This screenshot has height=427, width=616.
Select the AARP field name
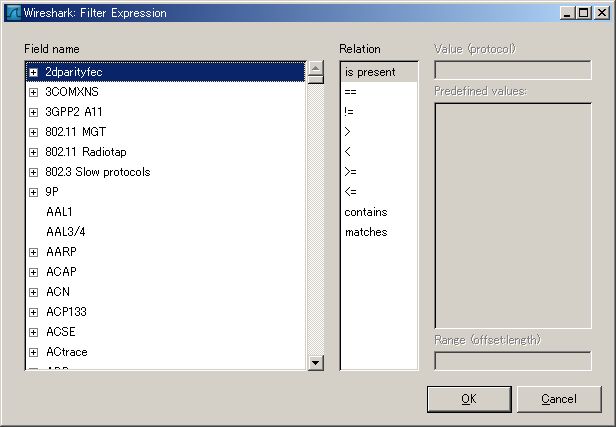click(x=61, y=252)
